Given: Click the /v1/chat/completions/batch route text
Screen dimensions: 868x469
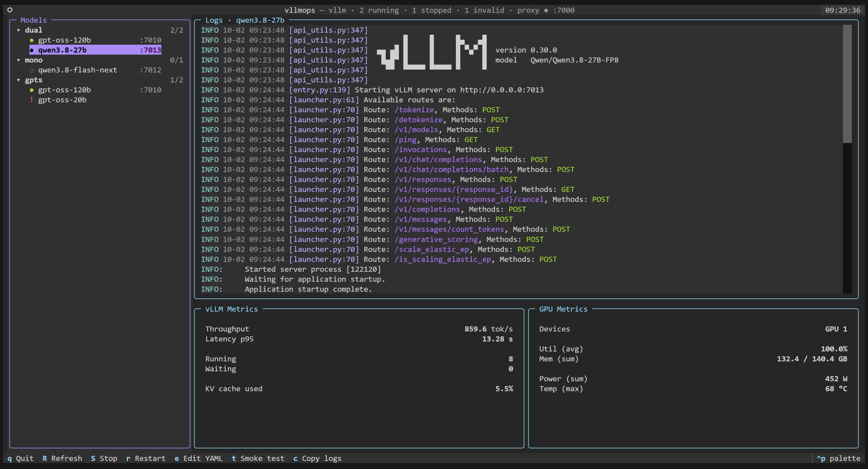Looking at the screenshot, I should coord(452,170).
